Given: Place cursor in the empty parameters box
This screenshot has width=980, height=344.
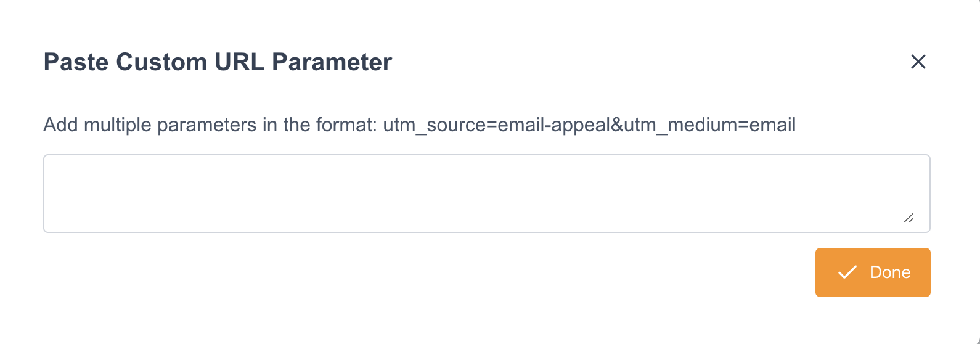Looking at the screenshot, I should tap(486, 194).
